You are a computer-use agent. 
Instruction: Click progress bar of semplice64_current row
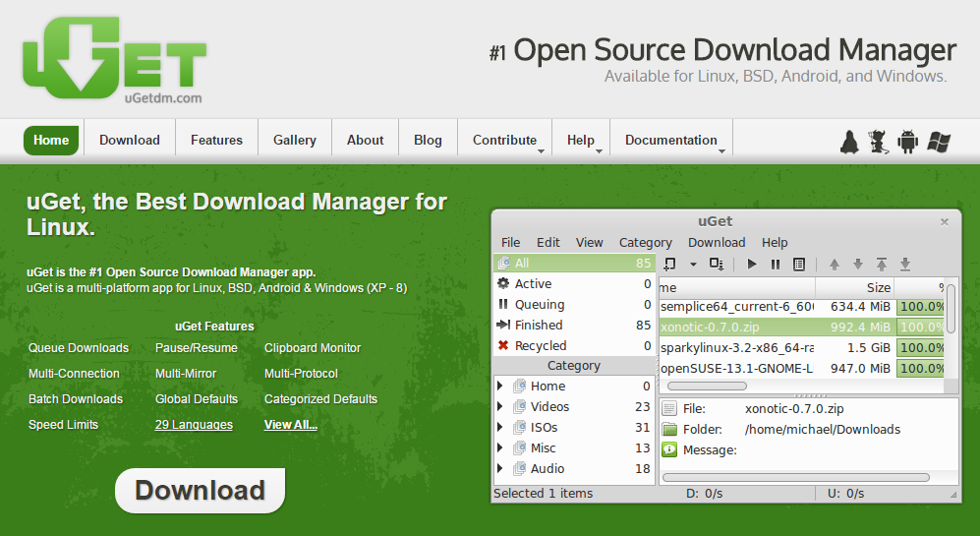(x=921, y=307)
